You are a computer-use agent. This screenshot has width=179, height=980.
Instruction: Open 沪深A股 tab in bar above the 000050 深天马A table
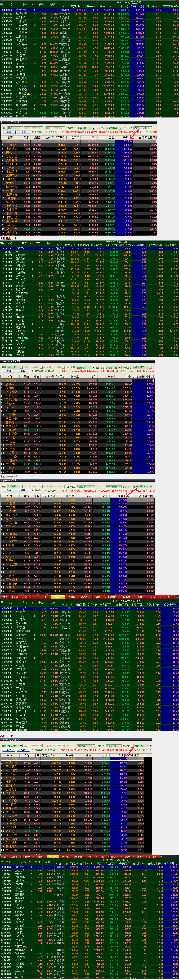tap(57, 597)
